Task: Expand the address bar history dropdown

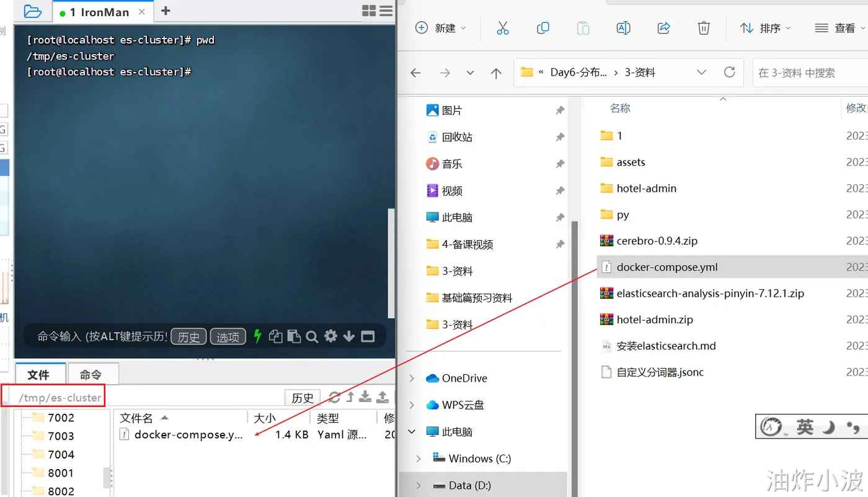Action: [701, 72]
